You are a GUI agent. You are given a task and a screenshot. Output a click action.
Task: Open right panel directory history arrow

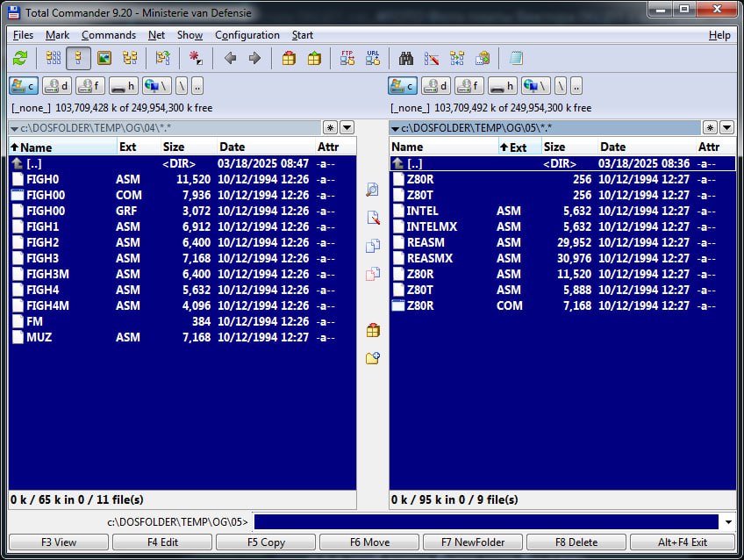tap(727, 128)
